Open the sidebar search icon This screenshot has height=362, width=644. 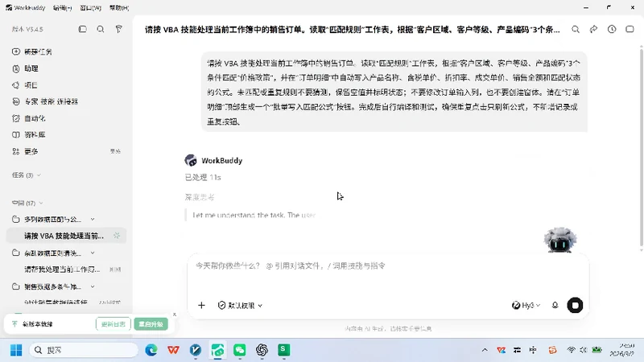click(100, 29)
